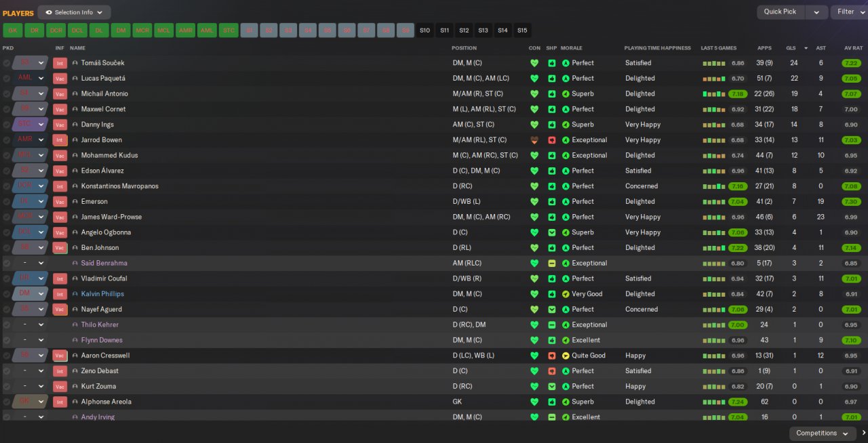Viewport: 868px width, 443px height.
Task: Open the AML position dropdown for Lucas Paquetá
Action: tap(31, 79)
